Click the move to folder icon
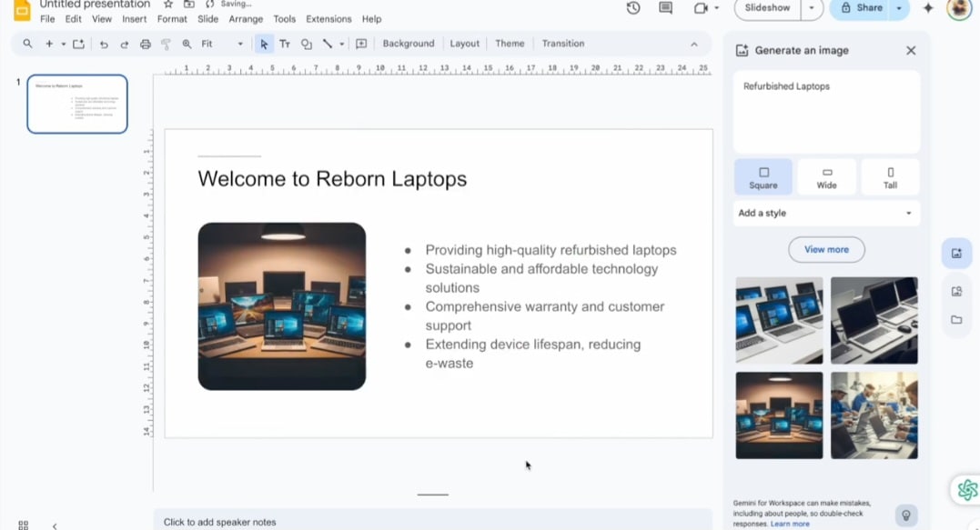Image resolution: width=980 pixels, height=530 pixels. (188, 5)
